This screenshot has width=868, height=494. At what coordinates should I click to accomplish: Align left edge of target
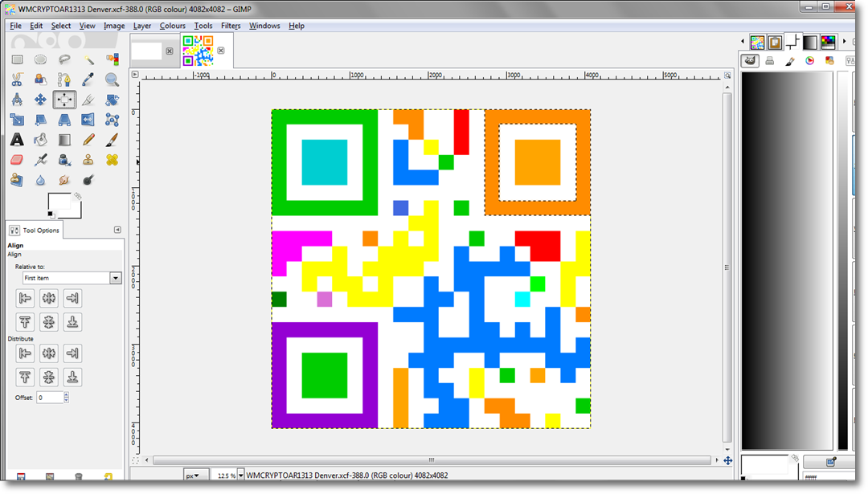(x=25, y=298)
